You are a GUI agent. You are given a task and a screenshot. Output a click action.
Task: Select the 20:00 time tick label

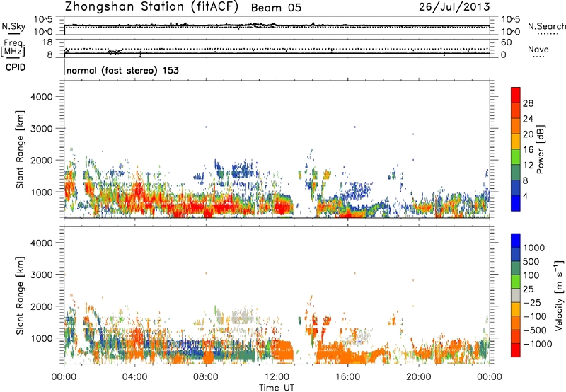[x=419, y=377]
